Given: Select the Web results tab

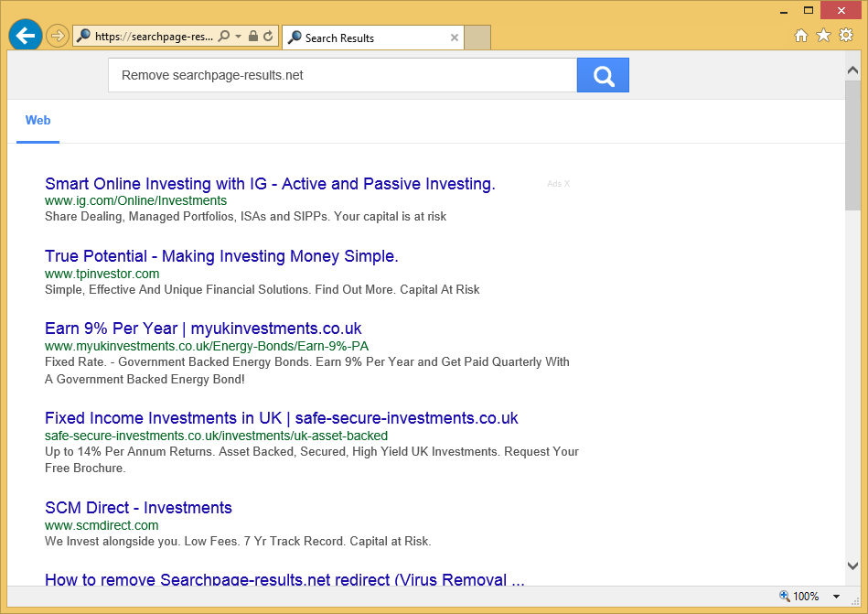Looking at the screenshot, I should tap(38, 121).
